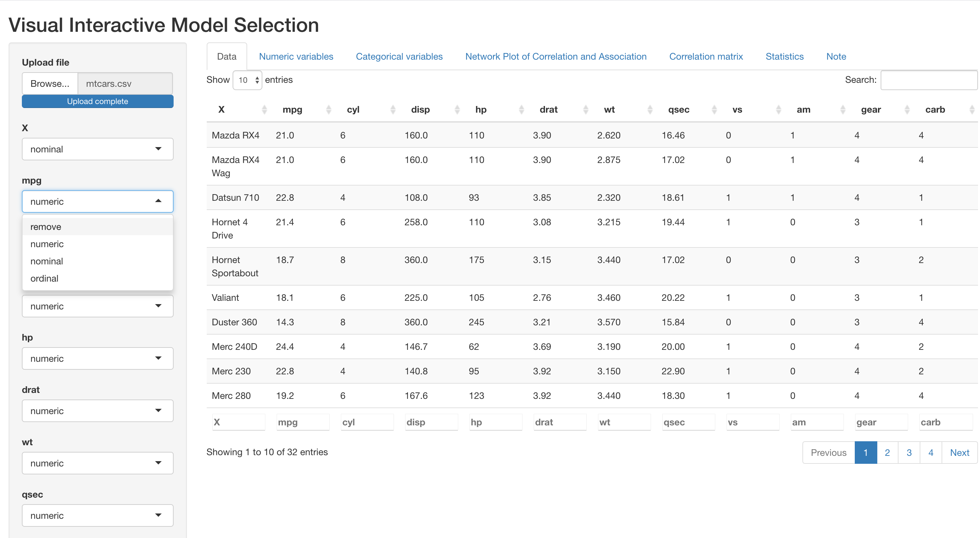The image size is (980, 538).
Task: Select 'ordinal' option for mpg
Action: [44, 279]
